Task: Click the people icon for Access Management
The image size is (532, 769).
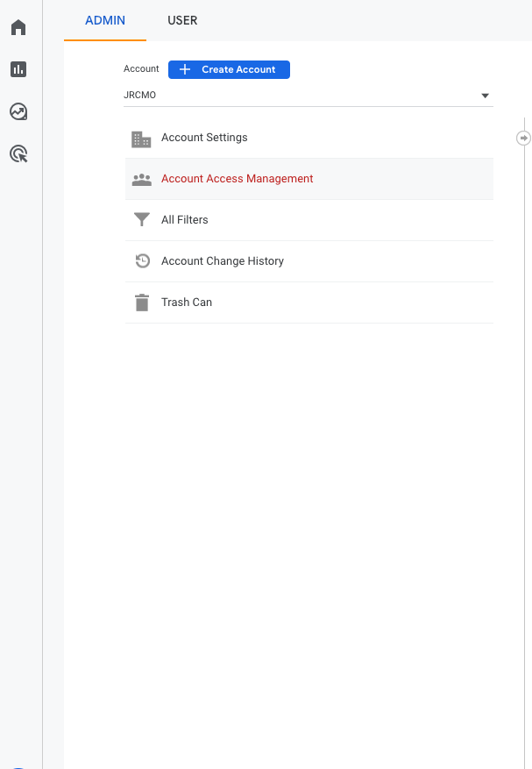Action: tap(141, 179)
